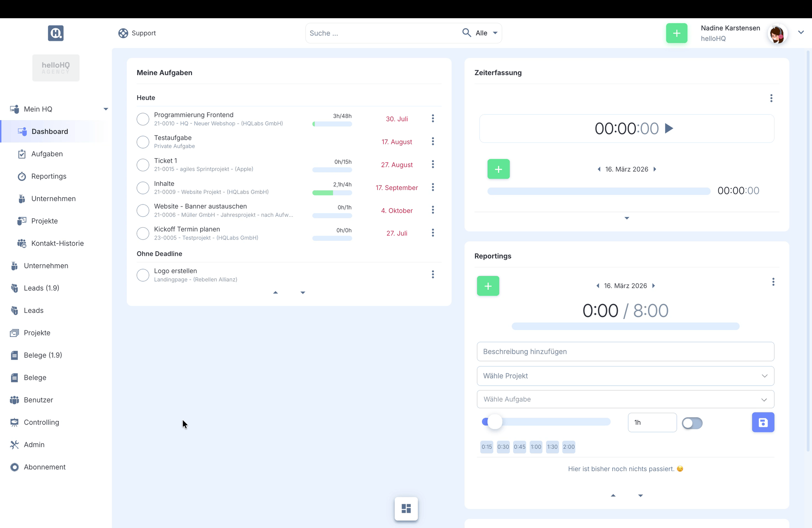Click the reporting duration slider handle
Screen dimensions: 812x528
[x=495, y=422]
